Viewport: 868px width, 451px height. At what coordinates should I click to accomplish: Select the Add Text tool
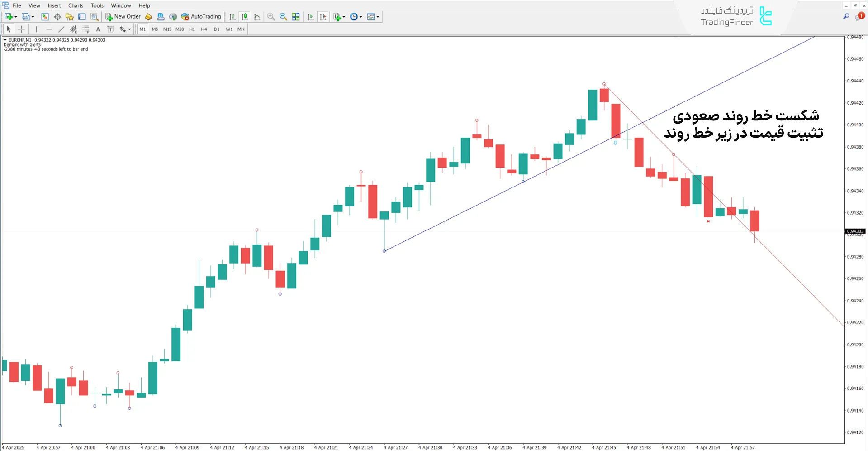(98, 29)
